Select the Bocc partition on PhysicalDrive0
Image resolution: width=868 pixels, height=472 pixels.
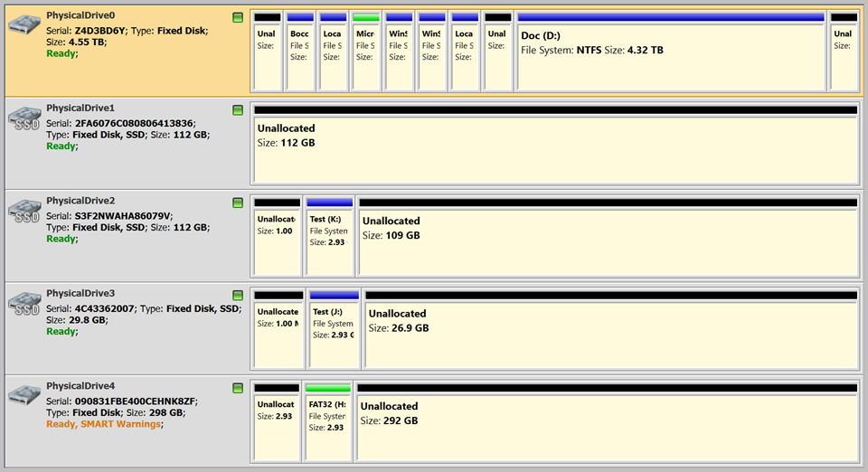(299, 54)
